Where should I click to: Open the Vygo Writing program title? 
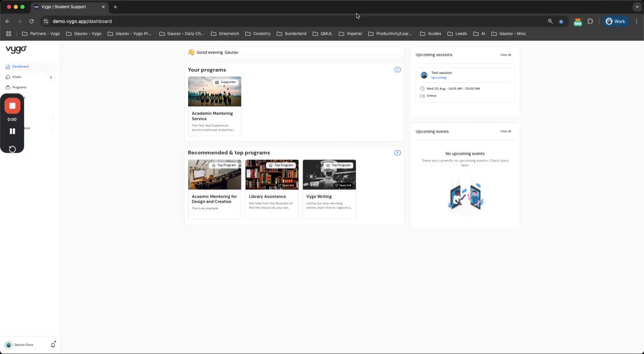[x=319, y=197]
